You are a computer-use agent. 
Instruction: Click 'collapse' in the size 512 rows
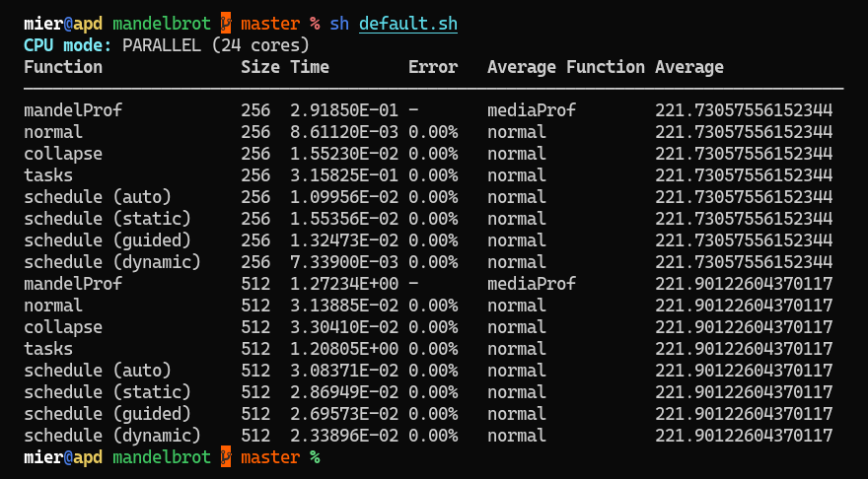pyautogui.click(x=63, y=327)
